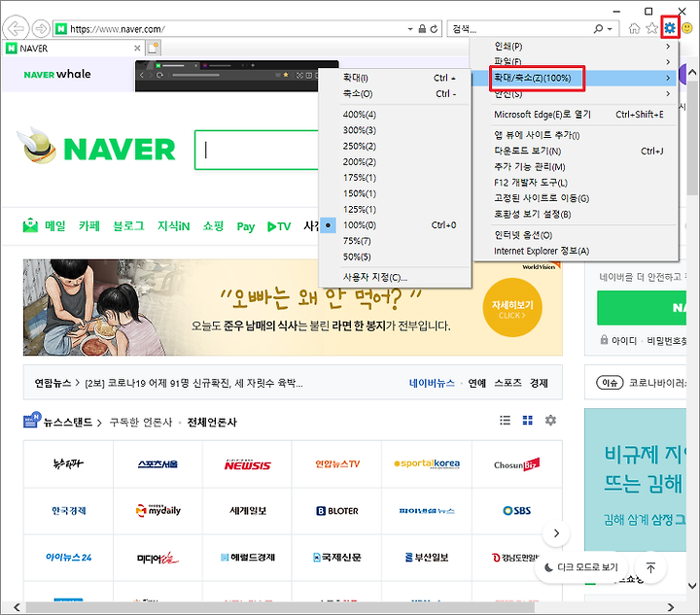Click the vertical scrollbar down arrow

click(x=692, y=586)
